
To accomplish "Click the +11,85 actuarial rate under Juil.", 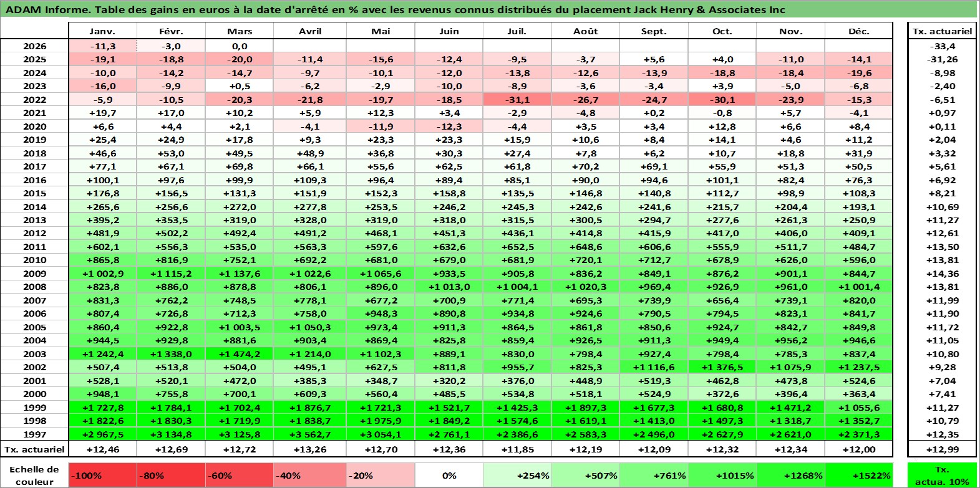I will [x=517, y=449].
